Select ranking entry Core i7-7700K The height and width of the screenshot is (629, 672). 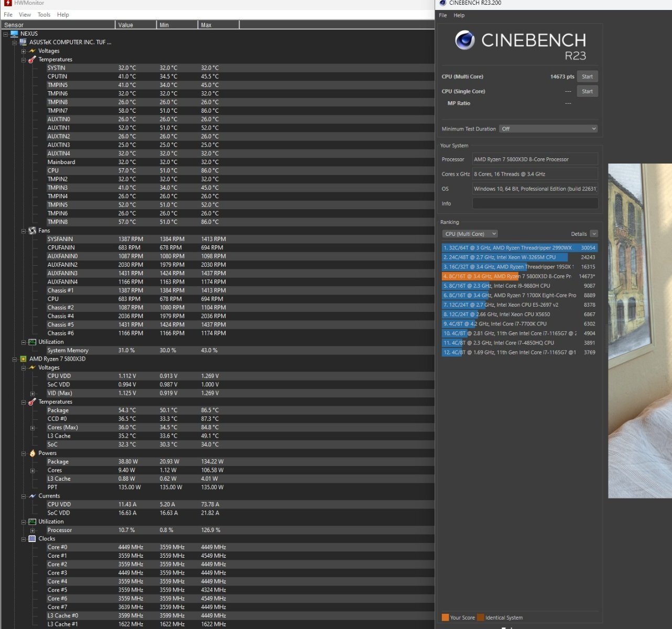click(x=519, y=324)
